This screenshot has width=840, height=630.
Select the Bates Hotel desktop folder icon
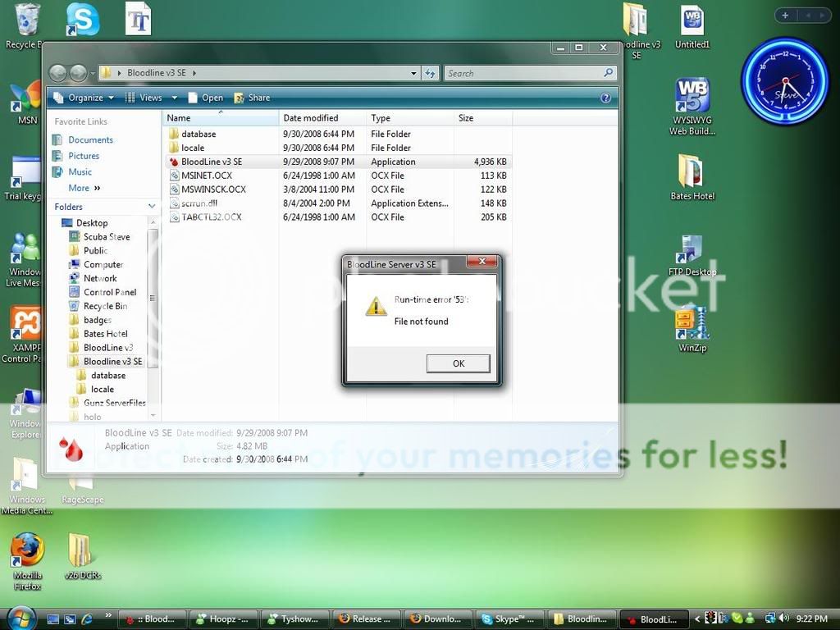click(x=692, y=177)
